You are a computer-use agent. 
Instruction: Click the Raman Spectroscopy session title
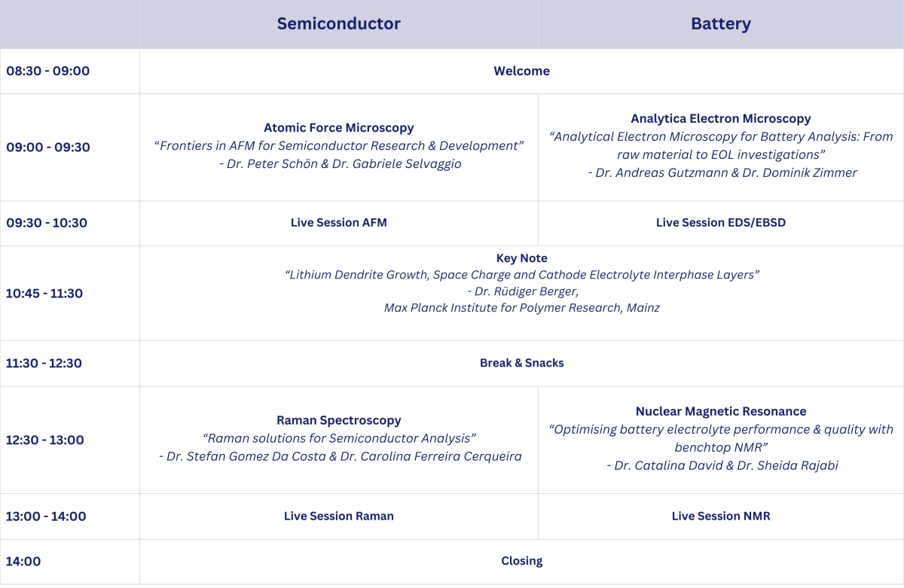point(338,420)
